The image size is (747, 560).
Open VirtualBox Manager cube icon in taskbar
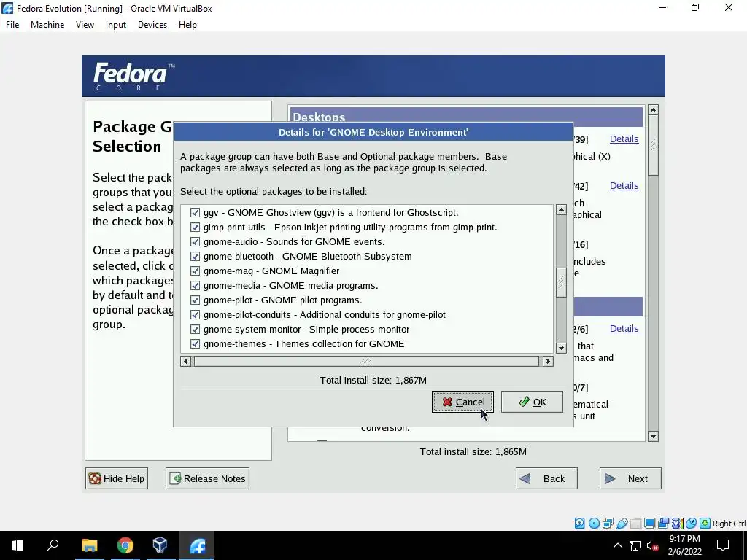[160, 545]
